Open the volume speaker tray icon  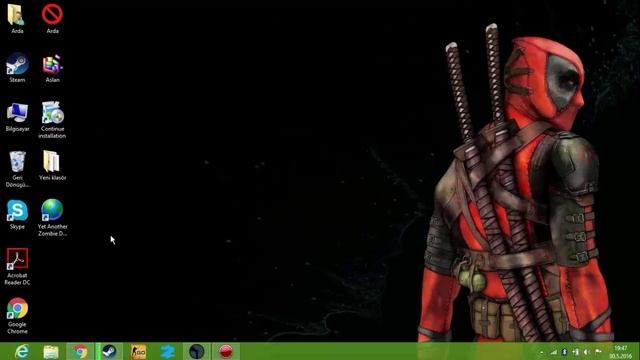587,352
